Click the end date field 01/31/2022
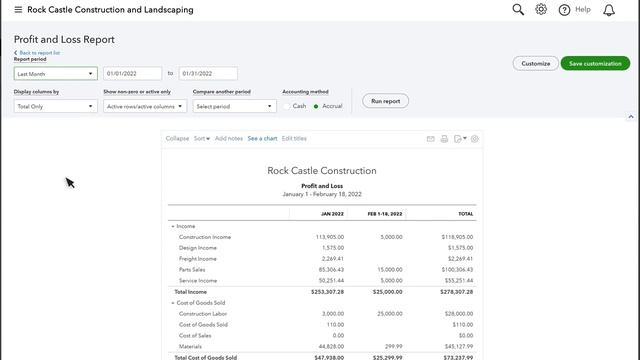640x360 pixels. (208, 73)
